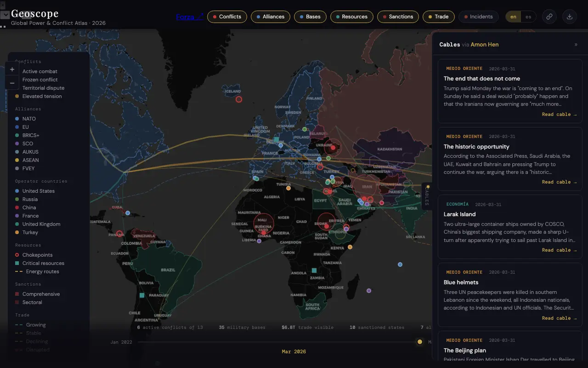
Task: Select the Trade tab in the top navigation
Action: click(438, 17)
